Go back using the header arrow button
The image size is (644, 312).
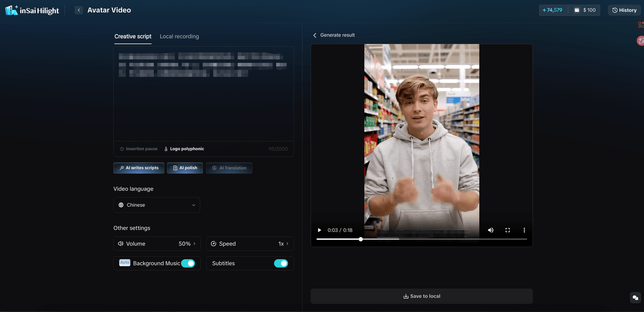pyautogui.click(x=79, y=10)
